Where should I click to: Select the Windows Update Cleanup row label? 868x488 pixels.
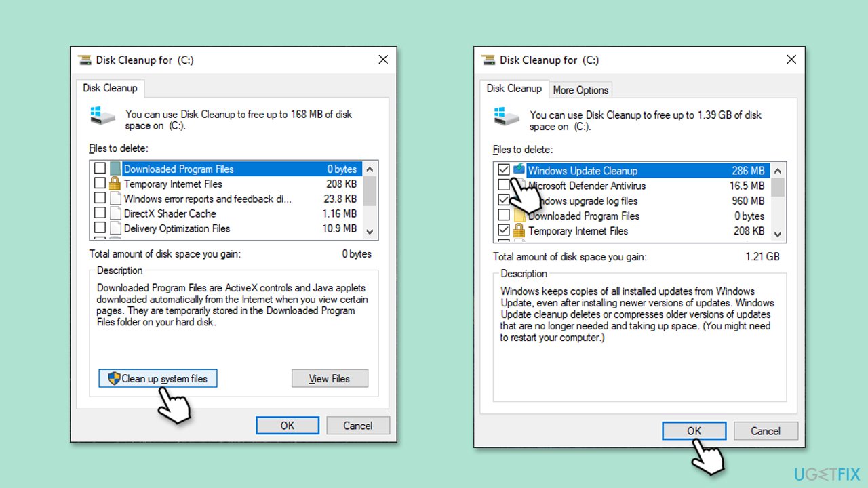(x=583, y=171)
